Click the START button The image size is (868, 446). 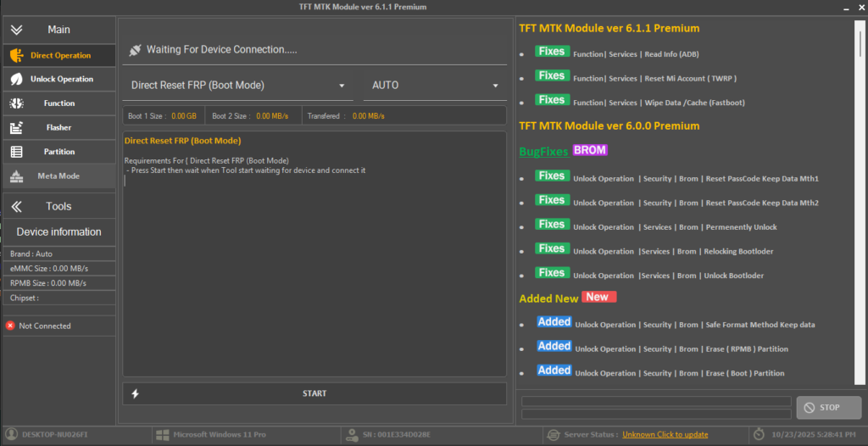coord(314,393)
